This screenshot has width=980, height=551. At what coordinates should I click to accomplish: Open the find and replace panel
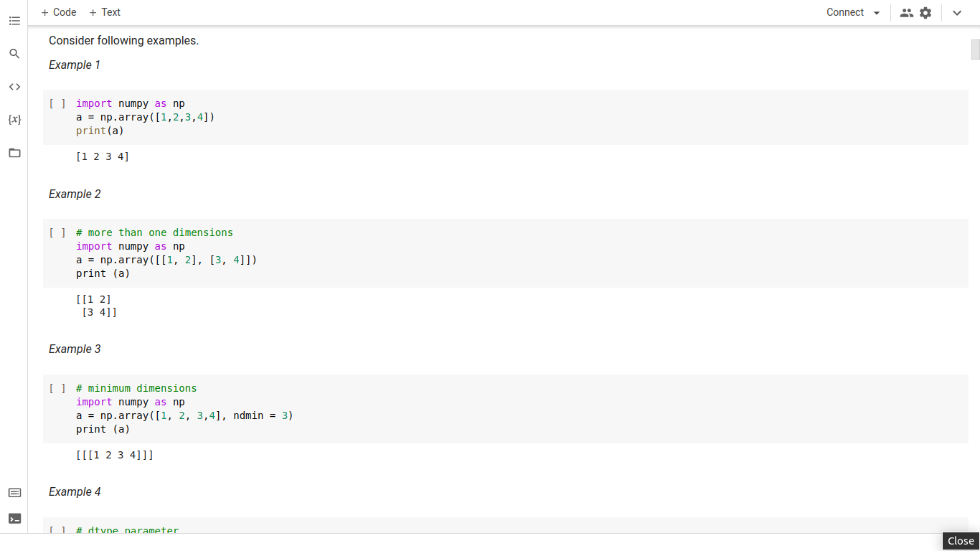coord(14,53)
